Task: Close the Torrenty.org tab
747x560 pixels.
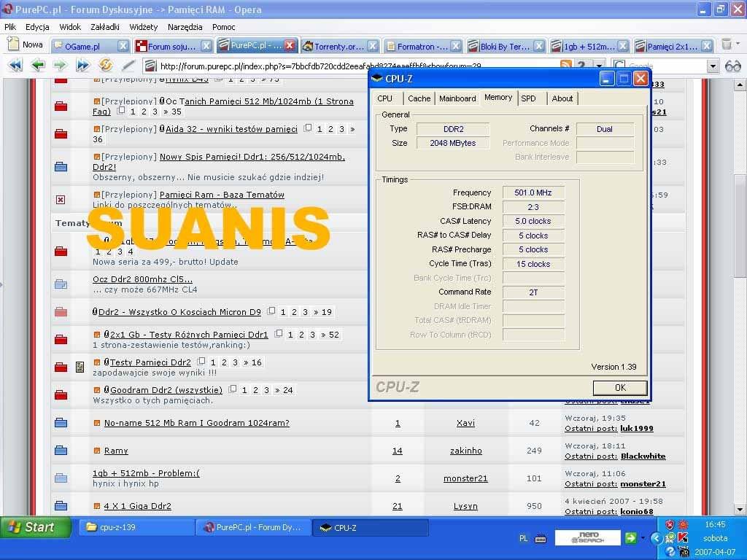Action: coord(373,46)
